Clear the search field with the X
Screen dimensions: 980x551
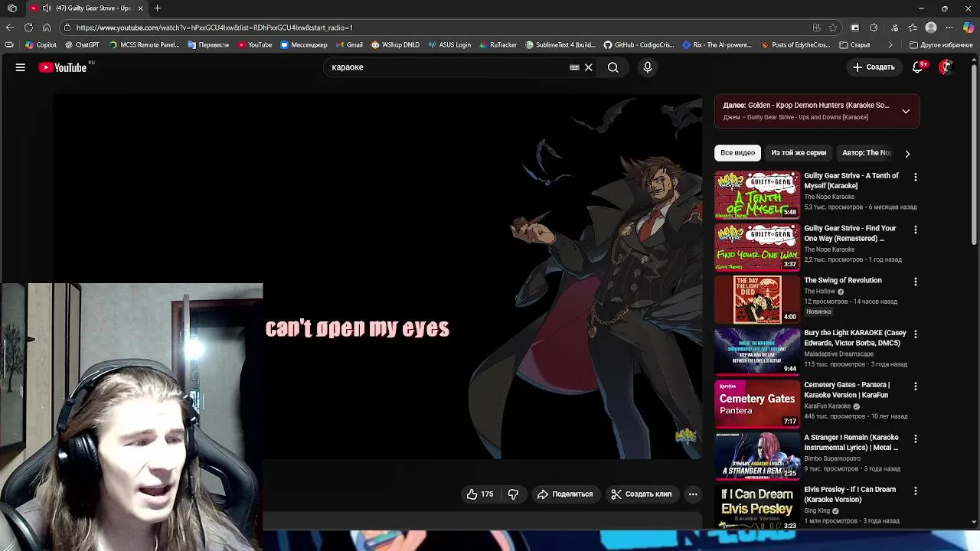pyautogui.click(x=589, y=67)
